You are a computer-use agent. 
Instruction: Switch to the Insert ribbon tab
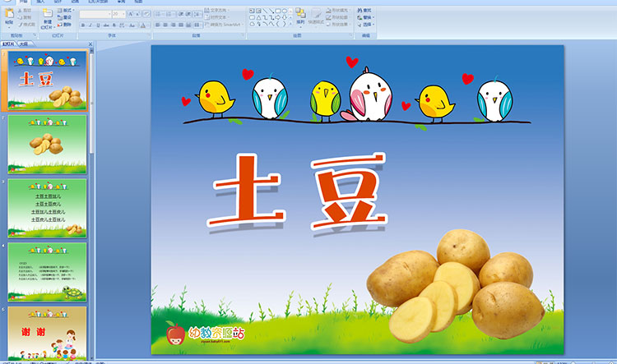[40, 2]
